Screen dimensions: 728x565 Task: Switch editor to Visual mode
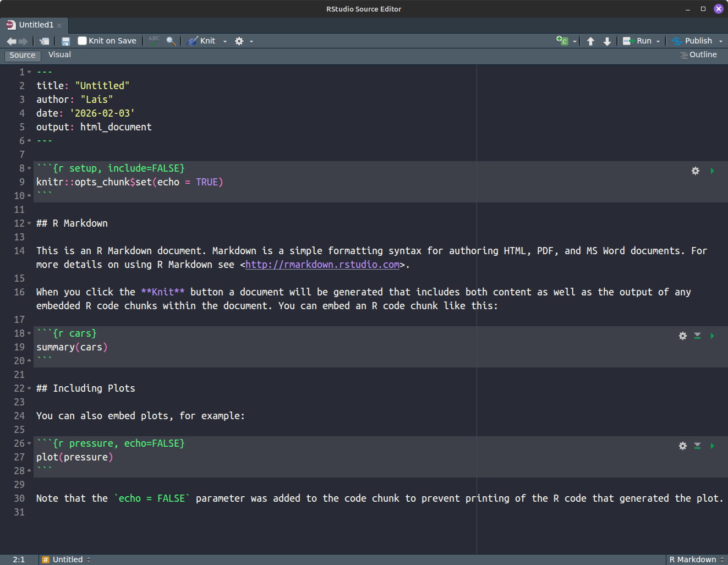[x=59, y=54]
